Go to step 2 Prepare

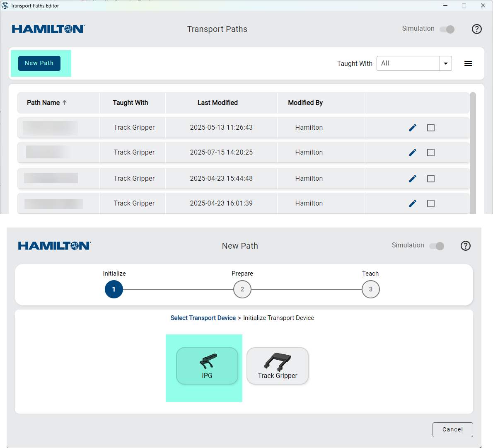coord(242,289)
